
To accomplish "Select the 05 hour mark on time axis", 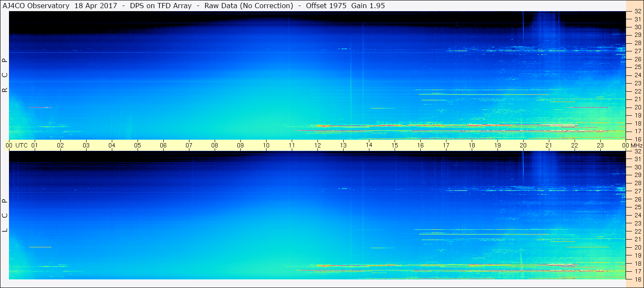I will coord(138,145).
